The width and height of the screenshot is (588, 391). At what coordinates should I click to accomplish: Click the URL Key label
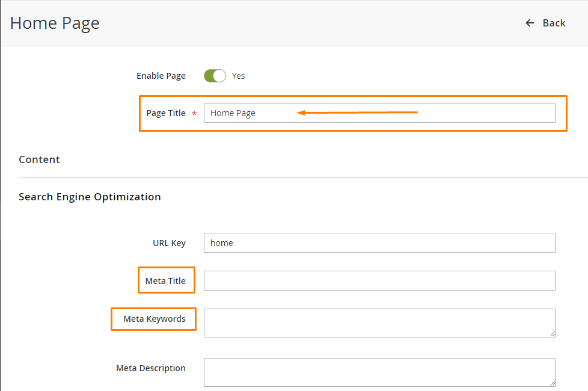(169, 243)
